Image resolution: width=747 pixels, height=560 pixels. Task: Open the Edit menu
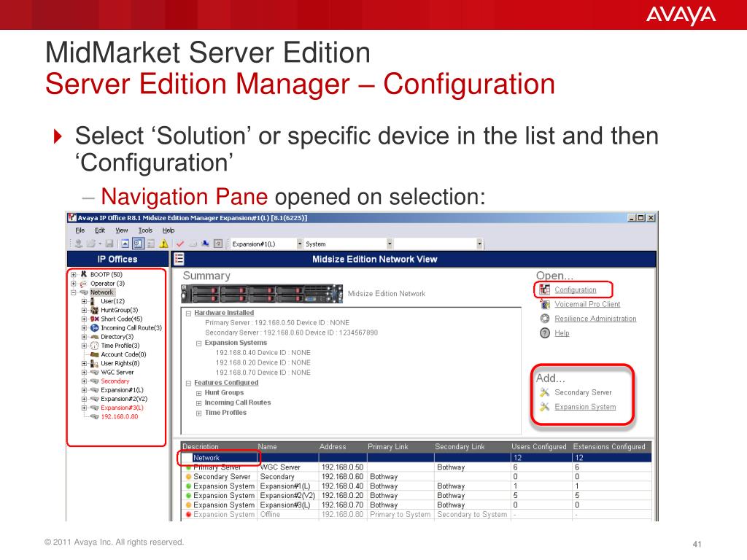(x=99, y=230)
